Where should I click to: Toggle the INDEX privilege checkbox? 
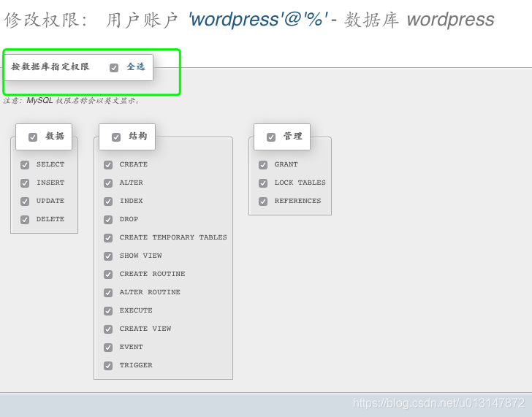click(x=108, y=202)
